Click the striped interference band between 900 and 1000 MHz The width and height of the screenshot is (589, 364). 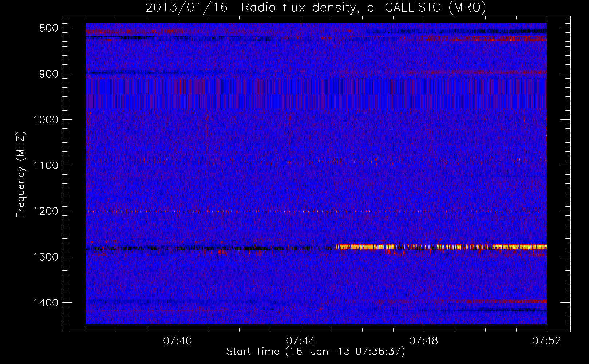316,94
